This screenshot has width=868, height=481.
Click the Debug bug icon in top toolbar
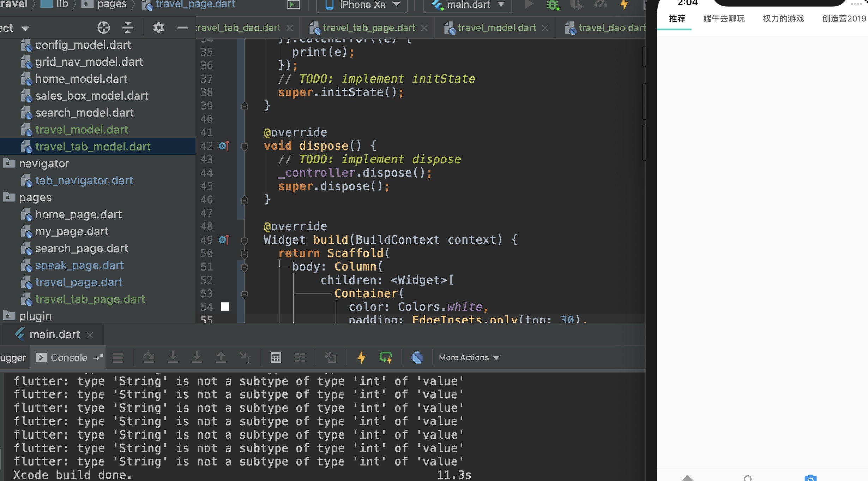pos(553,5)
